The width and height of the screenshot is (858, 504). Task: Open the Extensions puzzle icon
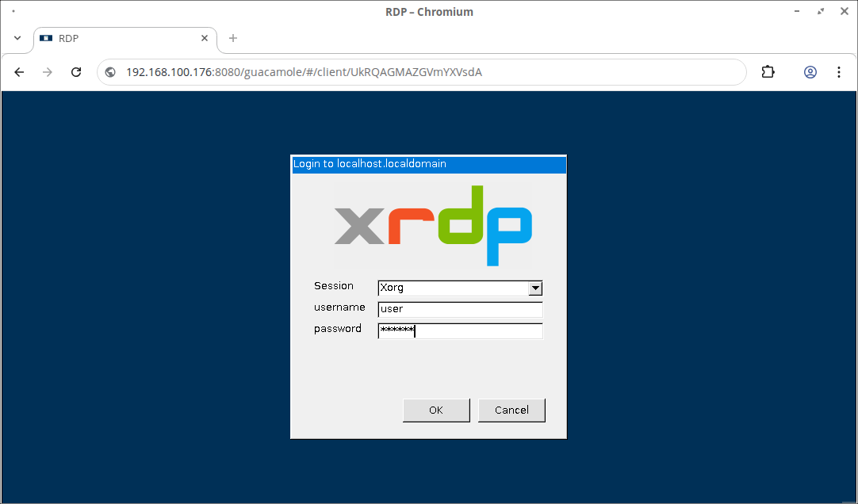click(768, 72)
